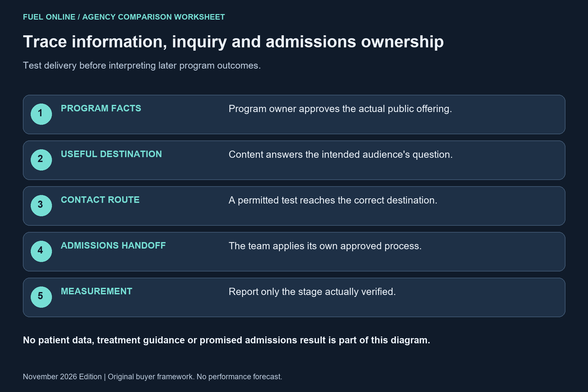Click the step 1 number circle
588x392 pixels.
point(41,114)
